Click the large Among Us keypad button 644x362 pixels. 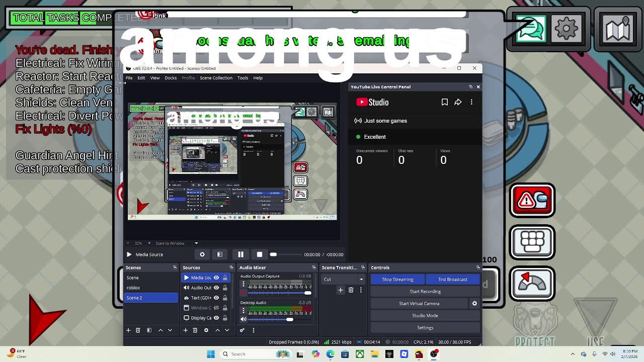click(532, 242)
